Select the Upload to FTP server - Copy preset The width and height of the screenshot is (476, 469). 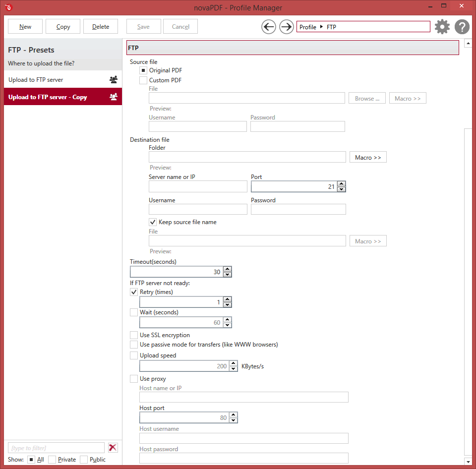63,97
